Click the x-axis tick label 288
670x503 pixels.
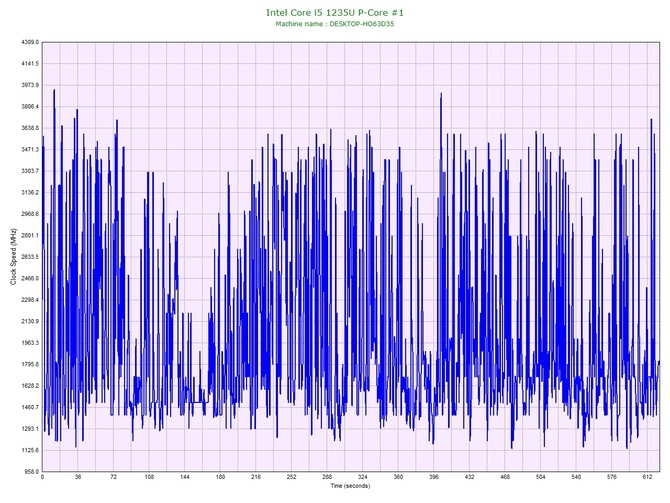327,477
